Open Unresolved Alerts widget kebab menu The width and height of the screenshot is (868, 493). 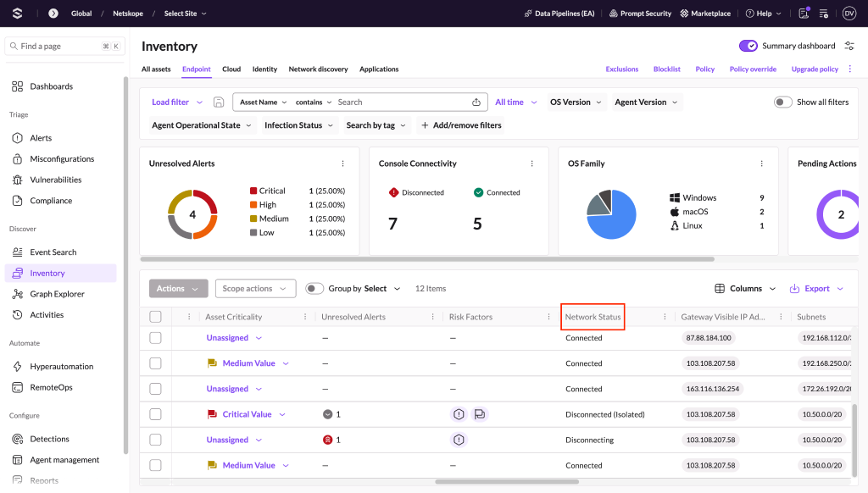pos(342,163)
